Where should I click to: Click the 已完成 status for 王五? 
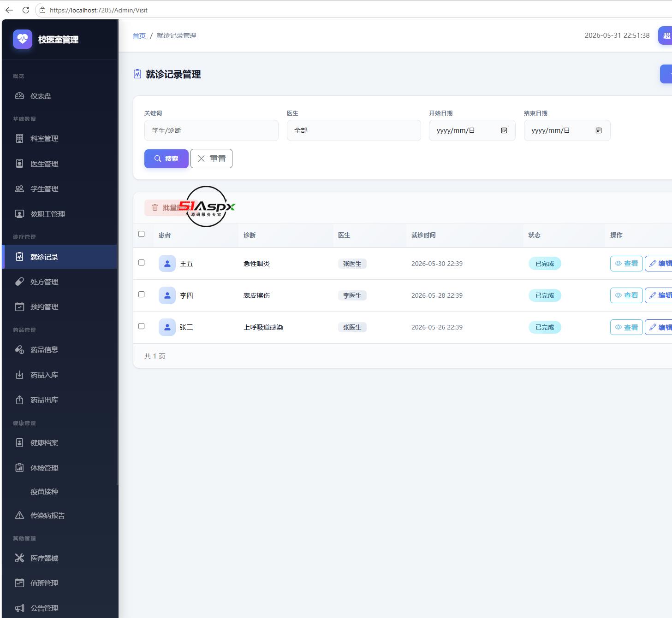(x=545, y=264)
